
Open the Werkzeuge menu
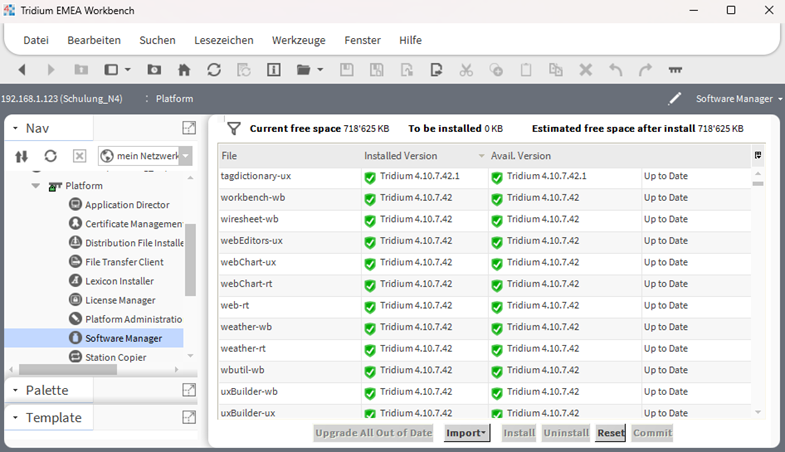tap(299, 40)
